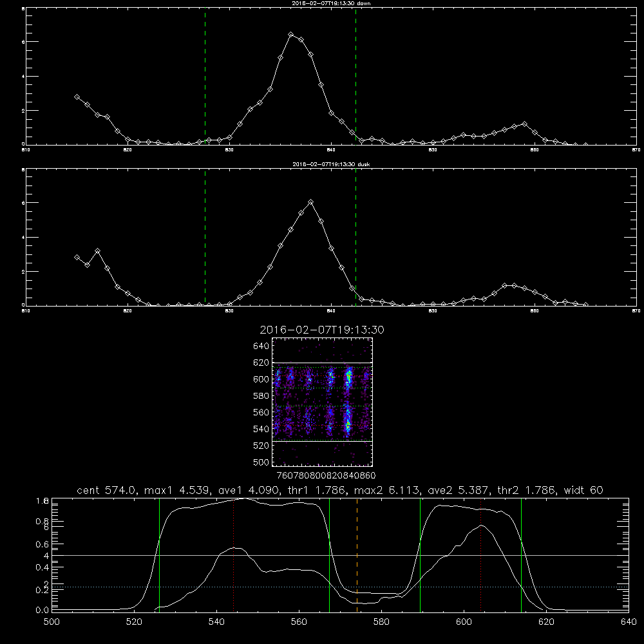Click the 'thr2 1.786' value in stats line
Screen dimensions: 644x644
click(527, 490)
